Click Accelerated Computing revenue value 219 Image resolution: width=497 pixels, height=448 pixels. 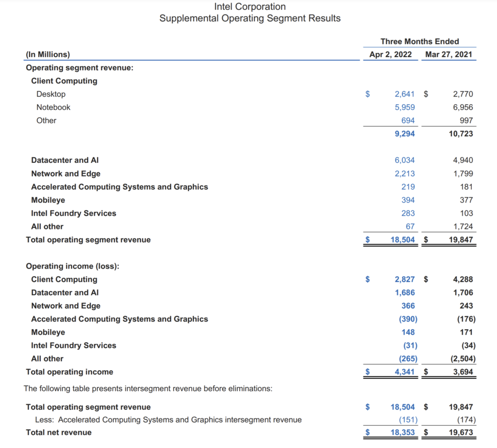(408, 187)
